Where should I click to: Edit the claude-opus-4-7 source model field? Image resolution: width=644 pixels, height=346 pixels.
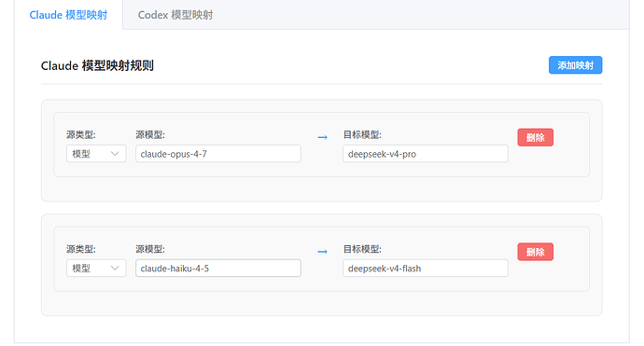[218, 154]
